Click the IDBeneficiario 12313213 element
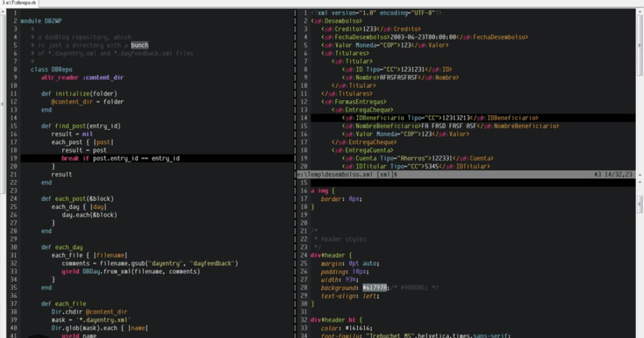 pyautogui.click(x=440, y=118)
